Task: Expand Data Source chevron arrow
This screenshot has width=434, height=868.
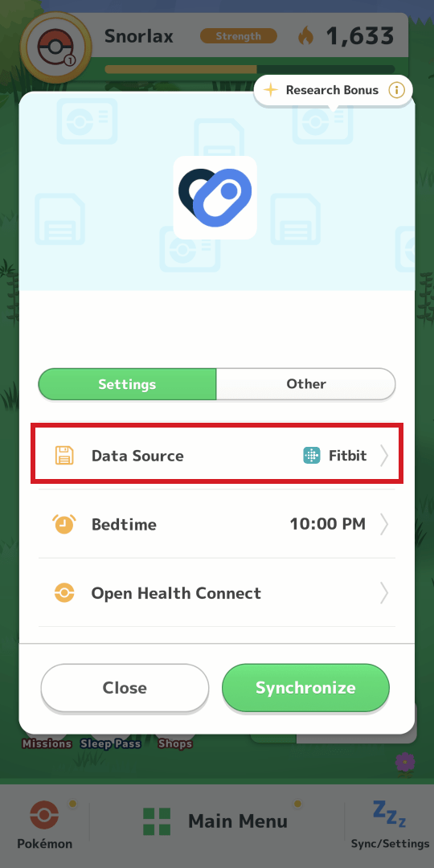Action: click(x=384, y=456)
